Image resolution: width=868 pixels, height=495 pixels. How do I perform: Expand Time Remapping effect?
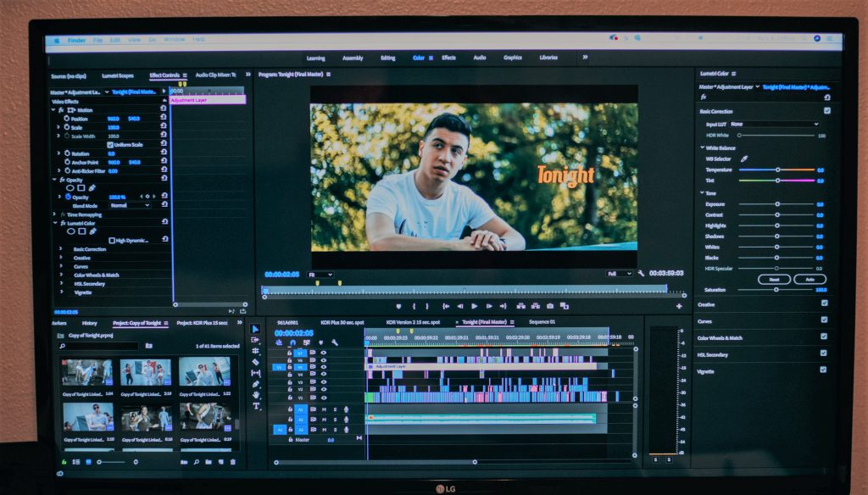(54, 214)
